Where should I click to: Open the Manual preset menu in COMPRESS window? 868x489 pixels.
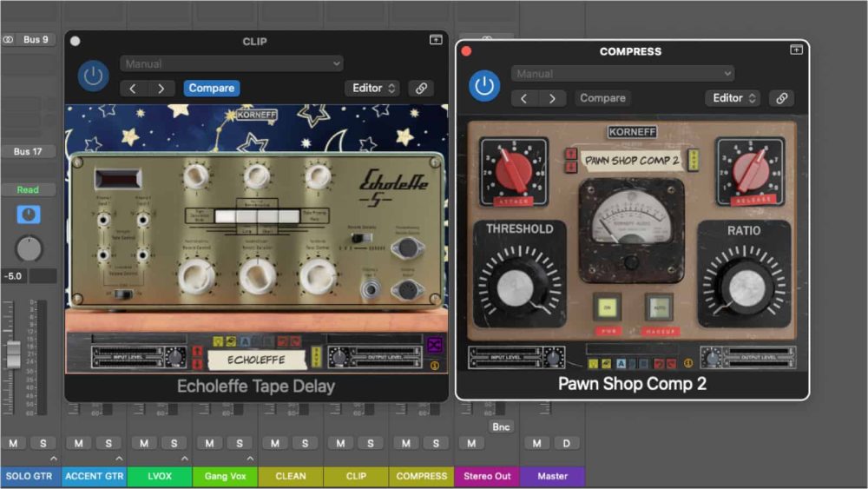(x=622, y=74)
